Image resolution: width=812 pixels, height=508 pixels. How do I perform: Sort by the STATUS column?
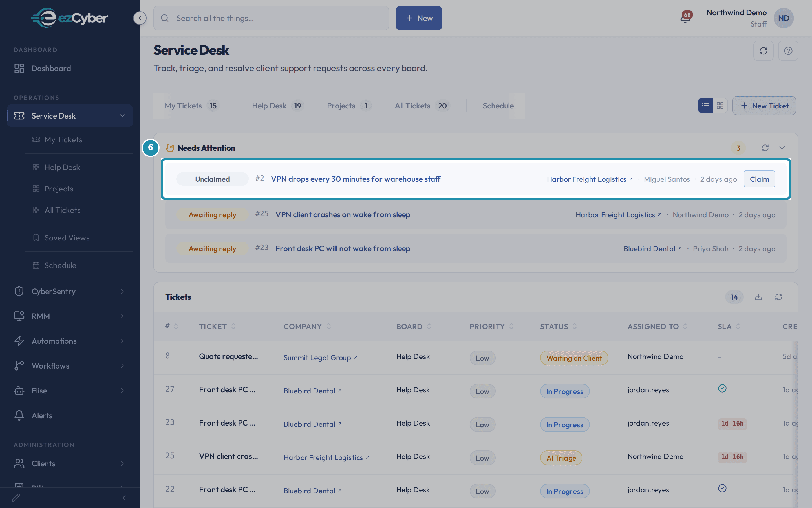(558, 327)
